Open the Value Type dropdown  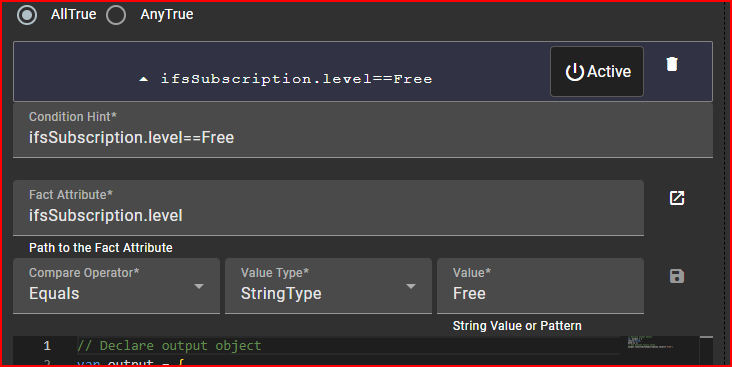(x=328, y=286)
